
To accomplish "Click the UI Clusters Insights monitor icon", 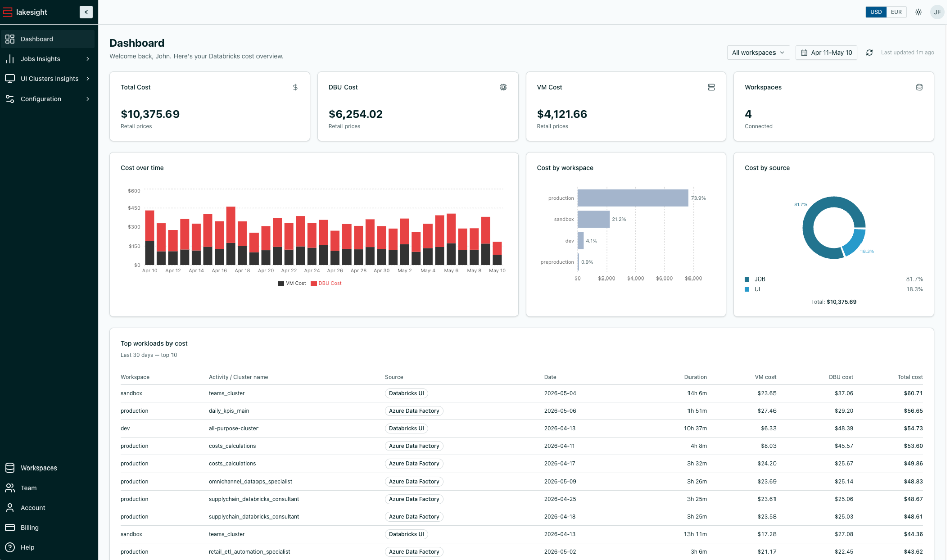I will (10, 79).
